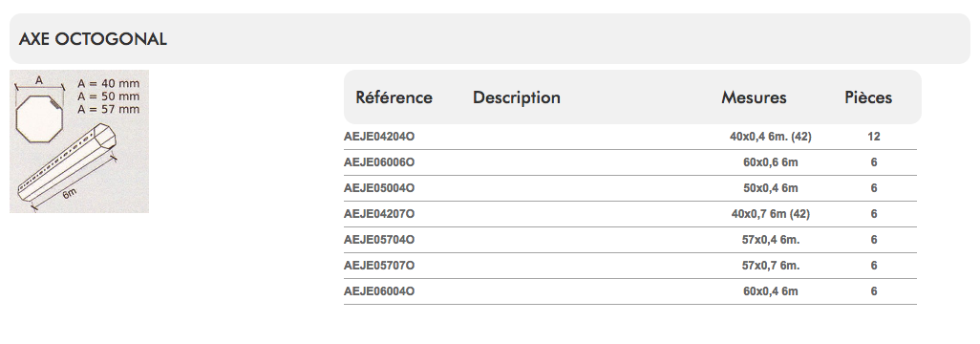The height and width of the screenshot is (344, 980).
Task: Open reference AEJE06006O
Action: 379,162
